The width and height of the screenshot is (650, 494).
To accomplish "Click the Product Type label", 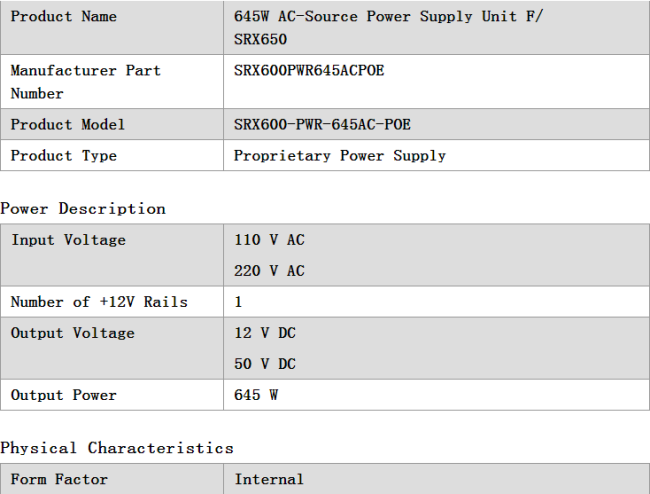I will point(63,155).
